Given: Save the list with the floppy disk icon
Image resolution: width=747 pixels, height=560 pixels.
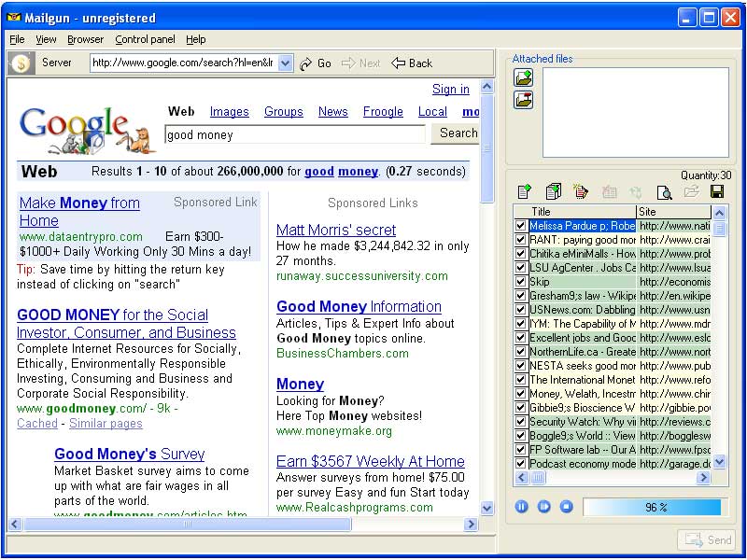Looking at the screenshot, I should 716,191.
